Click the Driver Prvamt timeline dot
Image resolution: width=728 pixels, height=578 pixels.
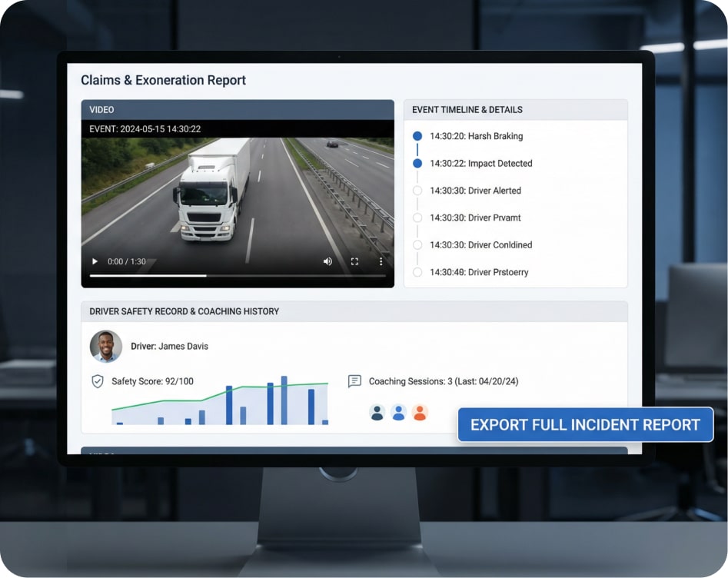pos(417,218)
